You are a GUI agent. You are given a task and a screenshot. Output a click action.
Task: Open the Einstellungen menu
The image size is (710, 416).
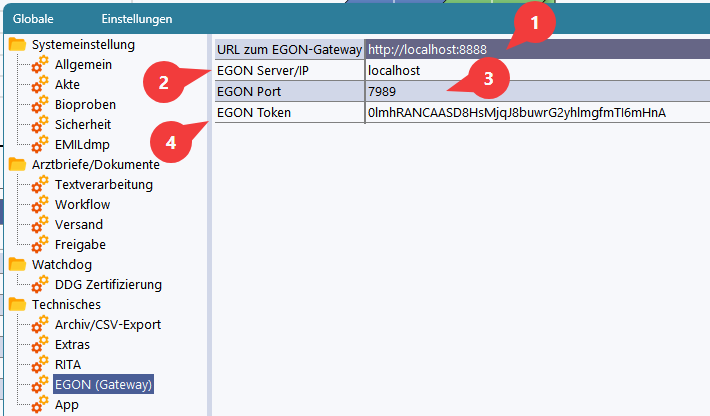[x=137, y=19]
